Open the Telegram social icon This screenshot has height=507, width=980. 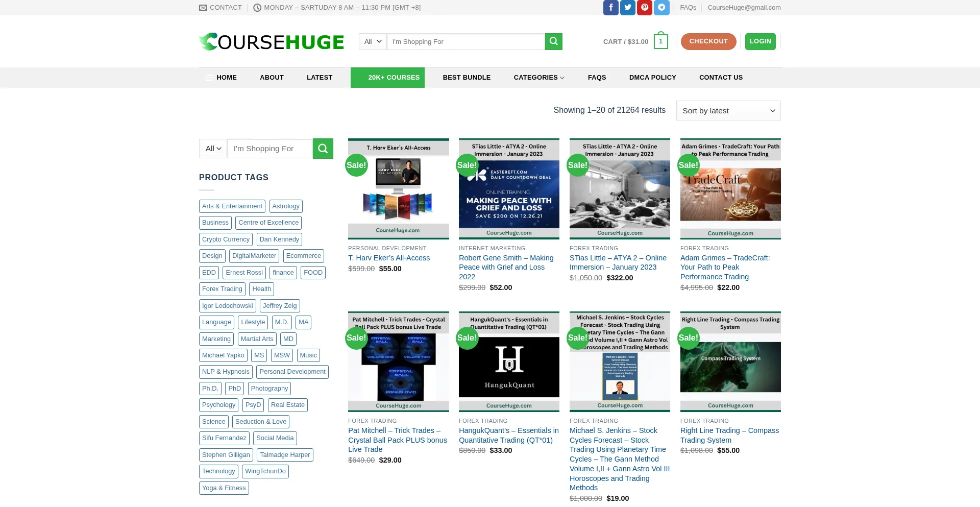(x=661, y=8)
